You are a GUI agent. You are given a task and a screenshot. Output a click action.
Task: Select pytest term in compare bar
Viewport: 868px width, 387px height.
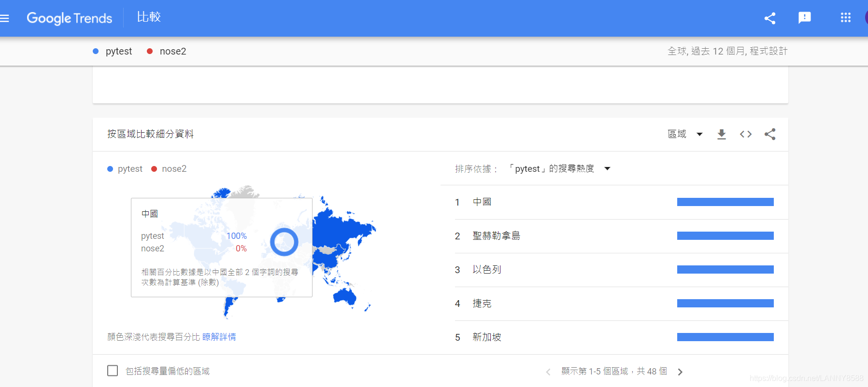point(118,51)
